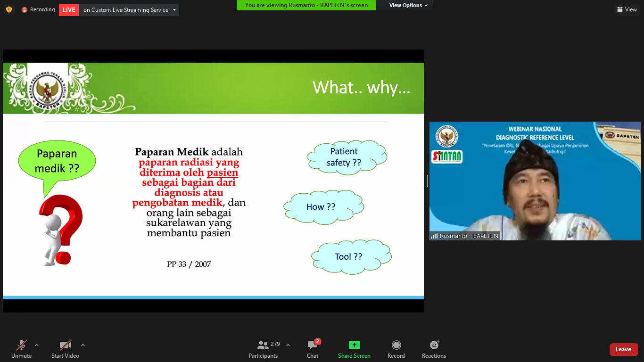Click the green Share Screen icon
This screenshot has width=644, height=362.
coord(354,345)
